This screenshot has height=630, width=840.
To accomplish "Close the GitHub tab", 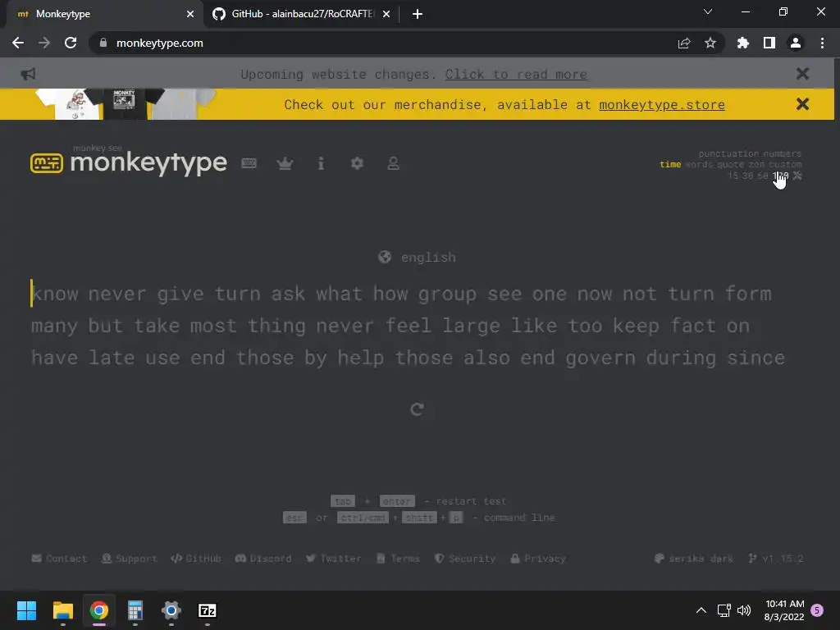I will pos(386,14).
